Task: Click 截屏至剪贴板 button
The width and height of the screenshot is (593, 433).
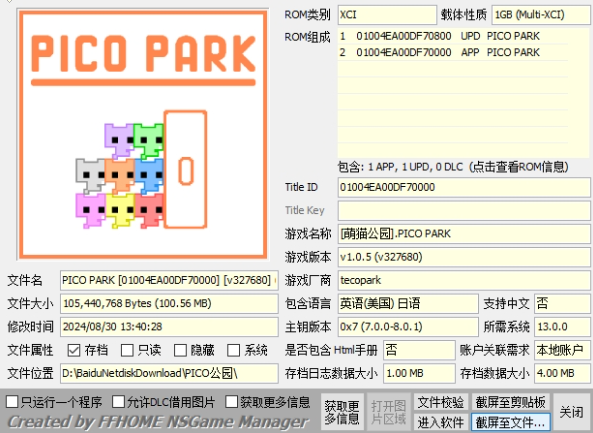Action: pos(511,402)
